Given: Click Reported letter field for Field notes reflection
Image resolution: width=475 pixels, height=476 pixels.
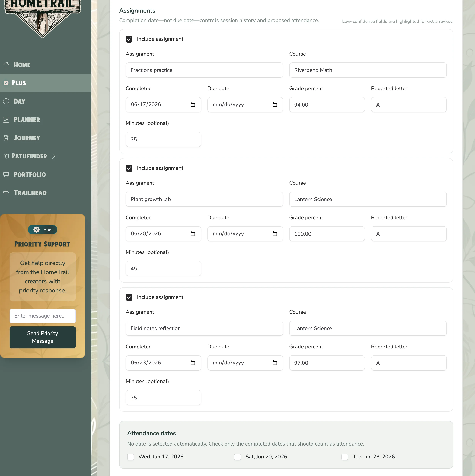Looking at the screenshot, I should click(409, 363).
